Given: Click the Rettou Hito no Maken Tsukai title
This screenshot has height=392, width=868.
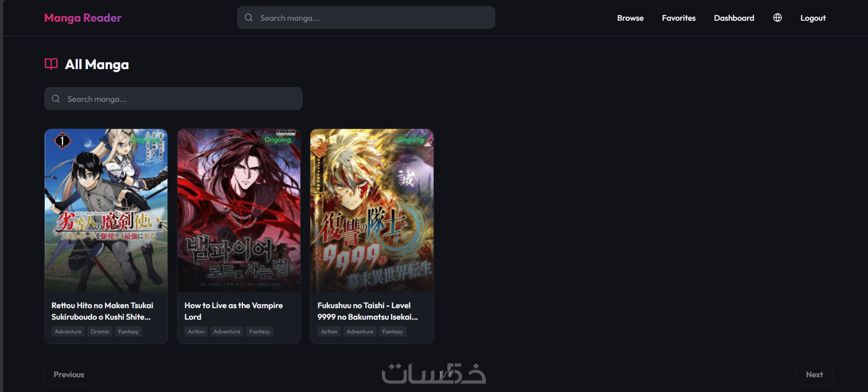Looking at the screenshot, I should pos(102,311).
